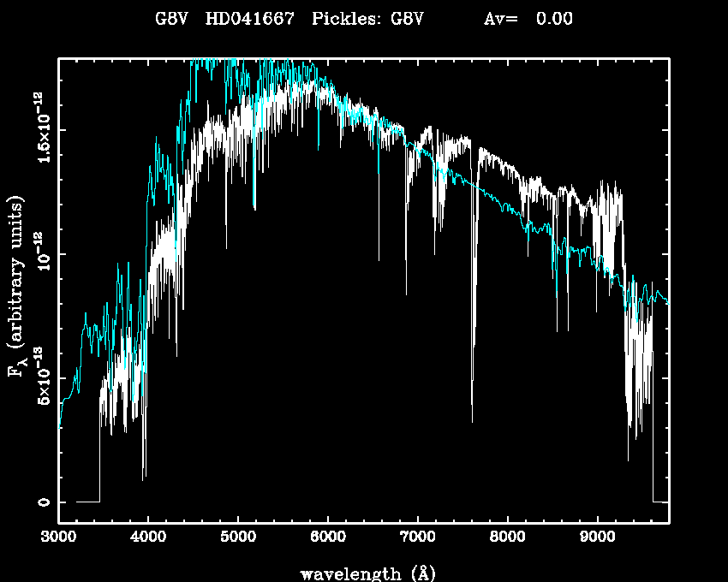728x582 pixels.
Task: Click the Av= 0.00 extinction value
Action: 528,19
